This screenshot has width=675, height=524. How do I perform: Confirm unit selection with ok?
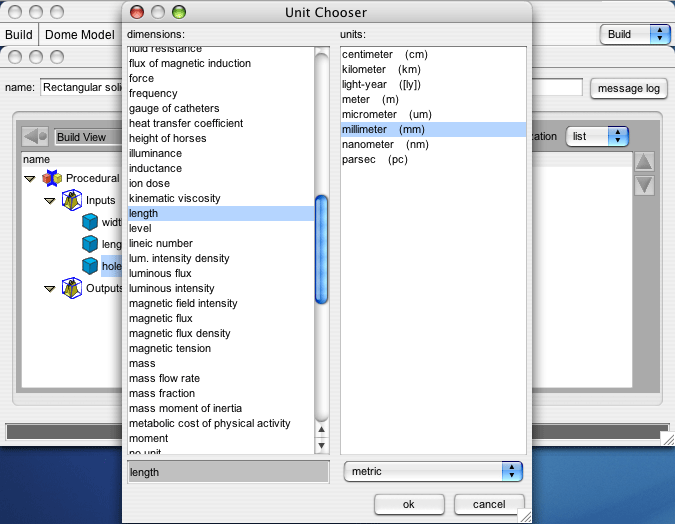(x=409, y=504)
